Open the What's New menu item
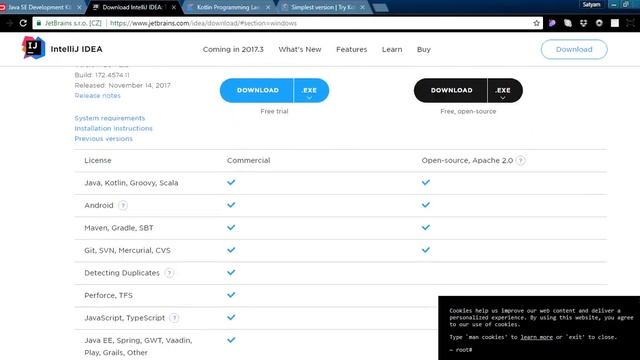Screen dimensions: 640x360 pos(300,49)
